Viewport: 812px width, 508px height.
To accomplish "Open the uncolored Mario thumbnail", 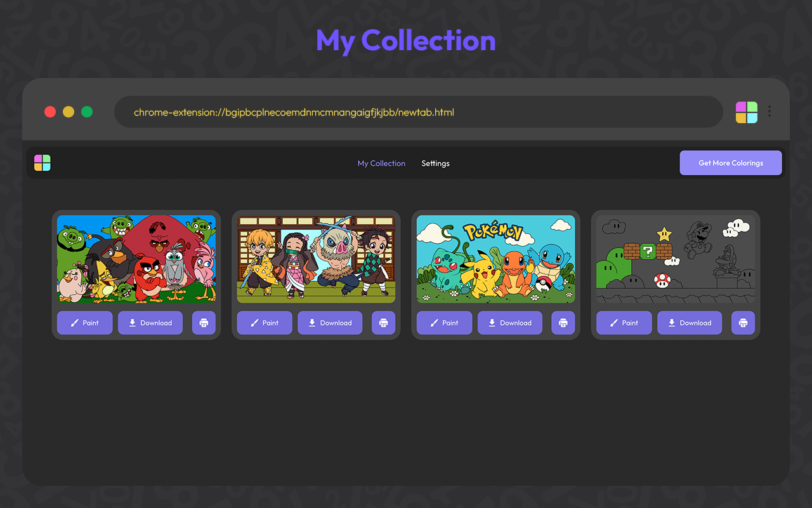I will click(676, 259).
